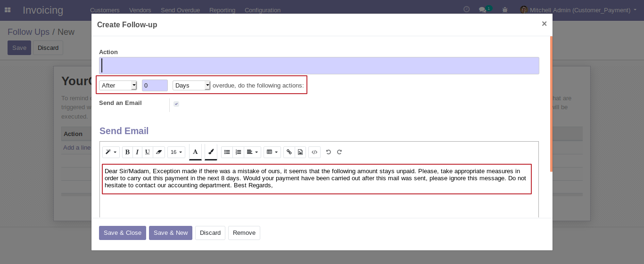The height and width of the screenshot is (264, 644).
Task: Open the font color A swatch
Action: [x=195, y=152]
